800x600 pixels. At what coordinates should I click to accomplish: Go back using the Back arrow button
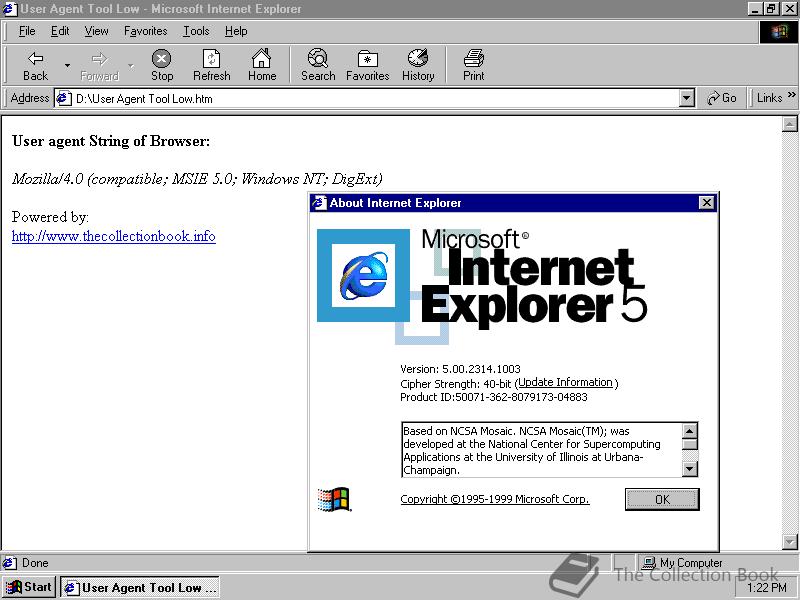coord(35,65)
